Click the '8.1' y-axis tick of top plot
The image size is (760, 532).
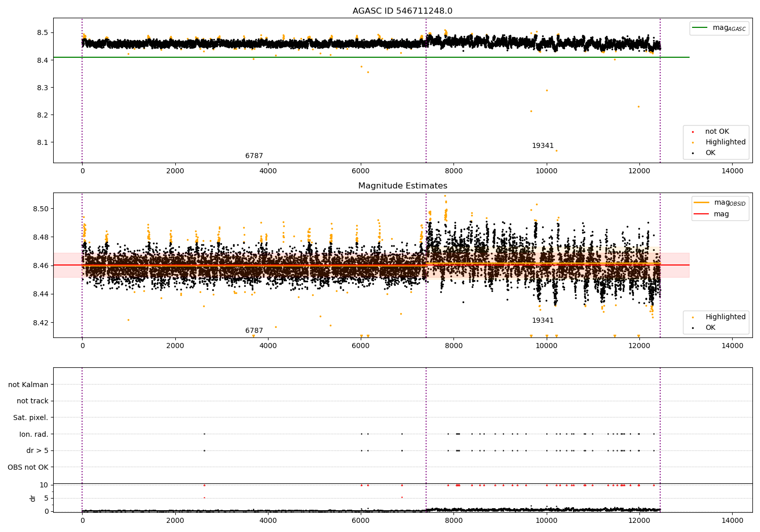(x=43, y=142)
